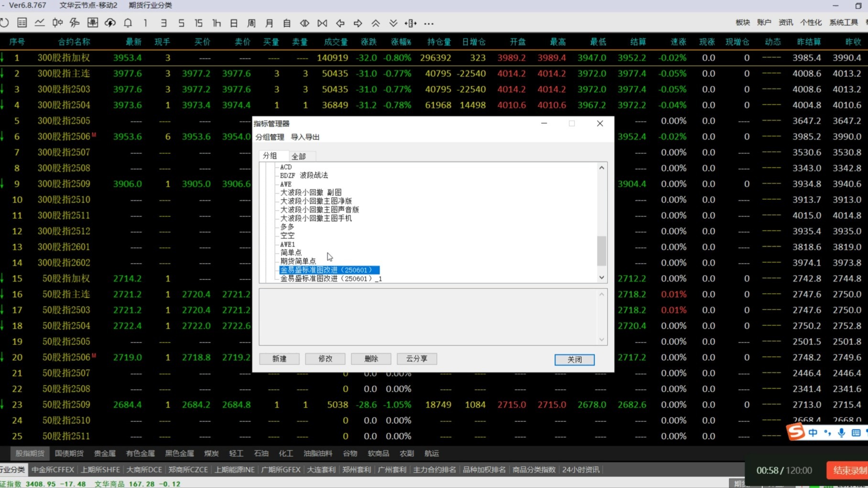Toggle the Sogou 中 language mode
The height and width of the screenshot is (488, 868).
(x=813, y=433)
